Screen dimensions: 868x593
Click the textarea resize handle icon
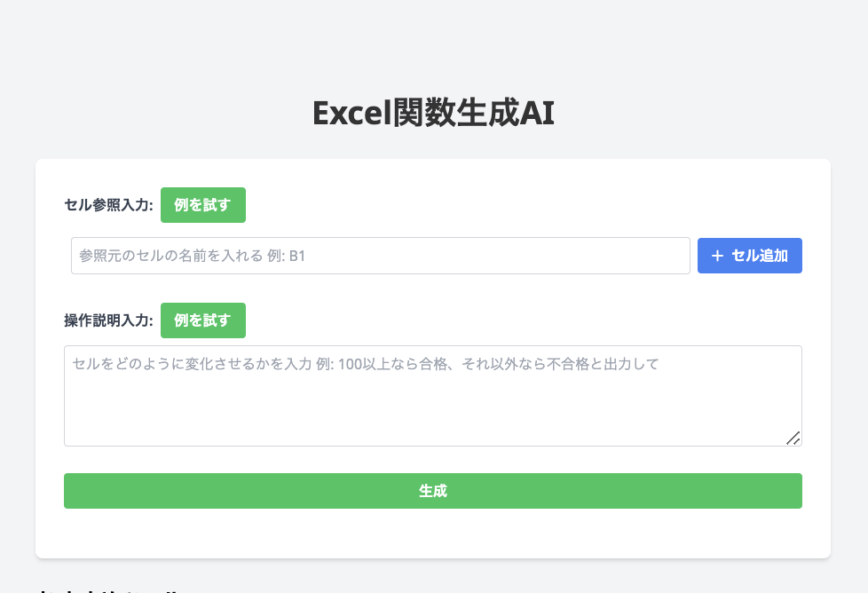(x=793, y=437)
